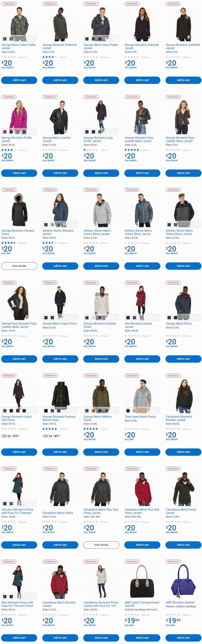Viewport: 202px width, 644px height.
Task: Add AMF Brooklyn Satchel to cart
Action: pyautogui.click(x=184, y=638)
